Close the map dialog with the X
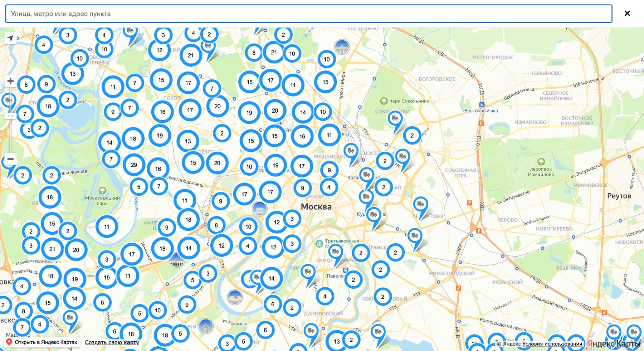The height and width of the screenshot is (351, 644). (627, 14)
